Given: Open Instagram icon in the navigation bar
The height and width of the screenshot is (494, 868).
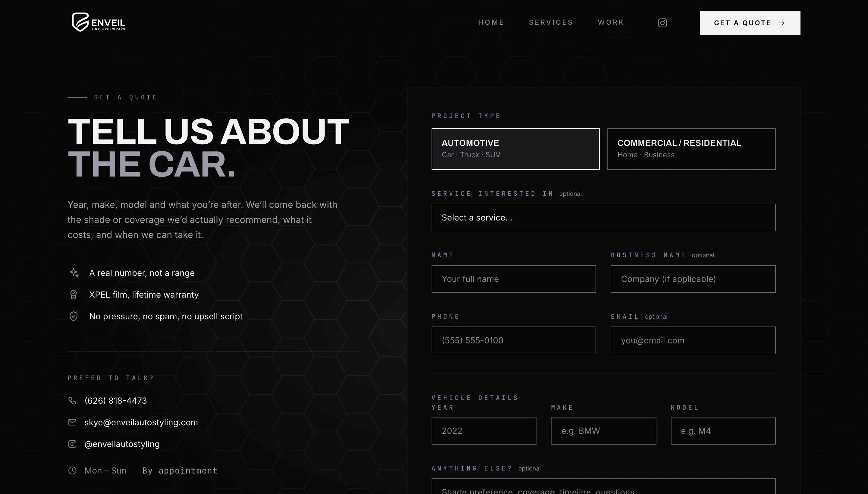Looking at the screenshot, I should tap(662, 23).
